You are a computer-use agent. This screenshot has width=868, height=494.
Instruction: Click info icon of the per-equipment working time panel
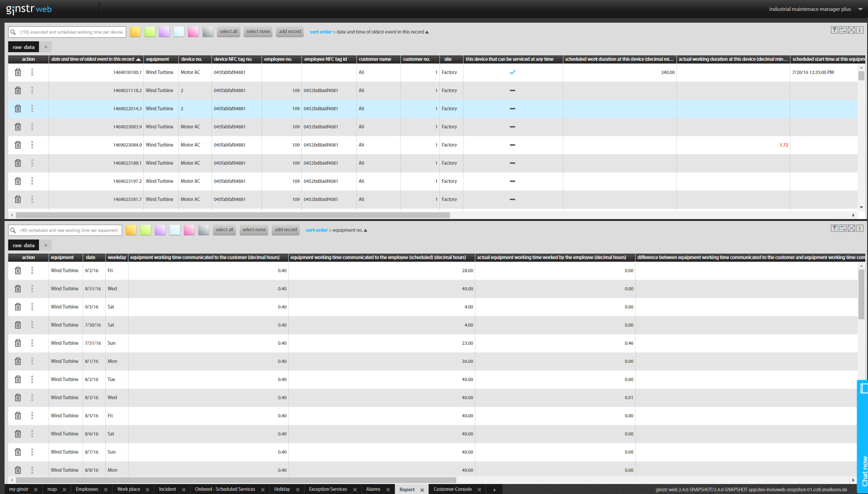[x=859, y=228]
